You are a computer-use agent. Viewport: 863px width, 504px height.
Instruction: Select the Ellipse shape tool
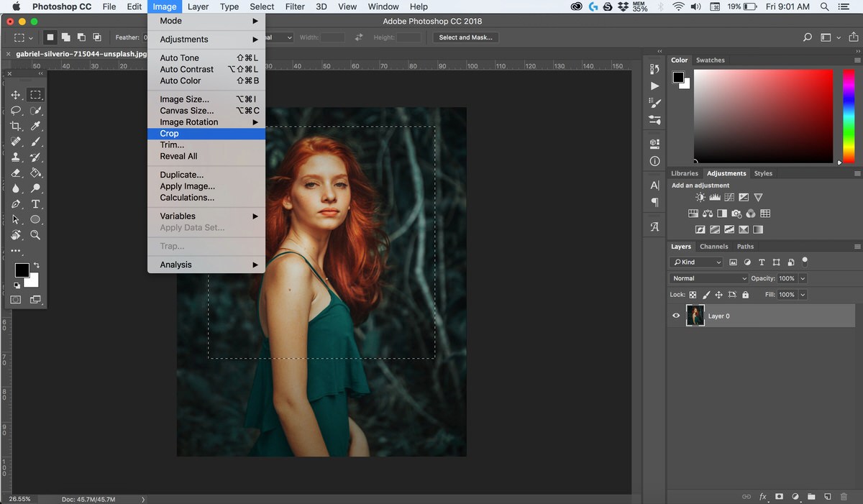tap(35, 220)
